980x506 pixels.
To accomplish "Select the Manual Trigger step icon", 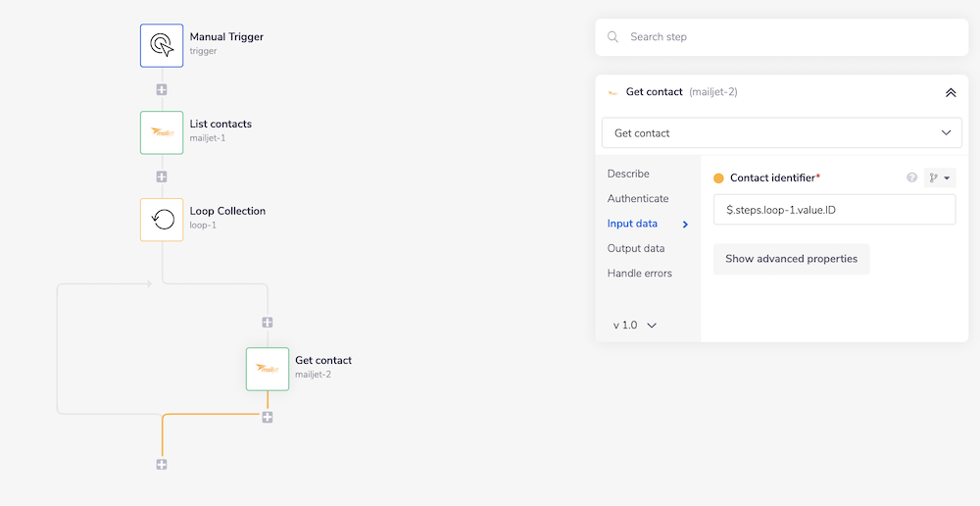I will [x=162, y=45].
